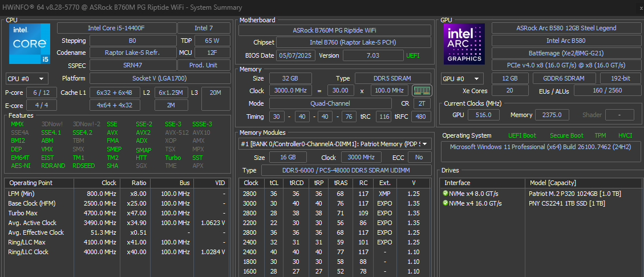Click the Patriot M.2 drive status checkmark

tap(445, 193)
